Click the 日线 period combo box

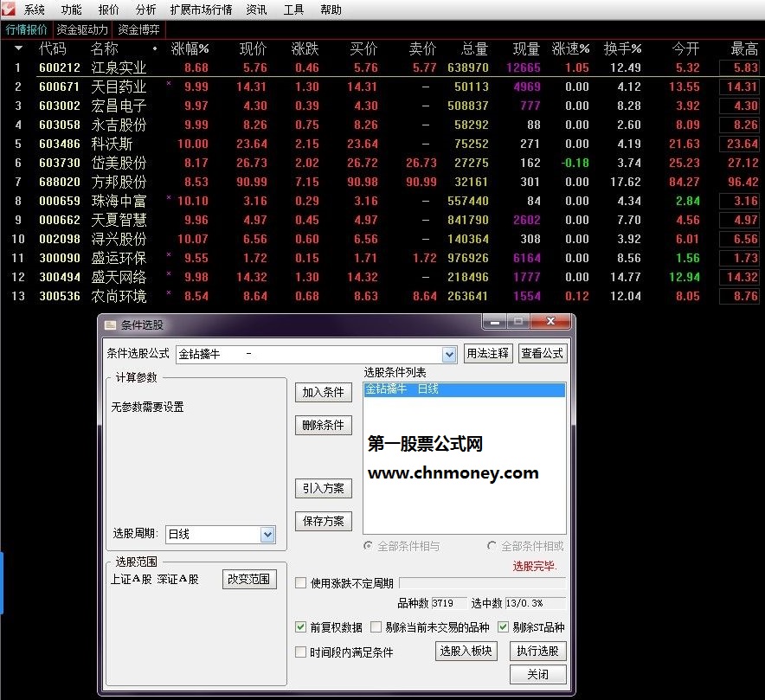pos(220,535)
